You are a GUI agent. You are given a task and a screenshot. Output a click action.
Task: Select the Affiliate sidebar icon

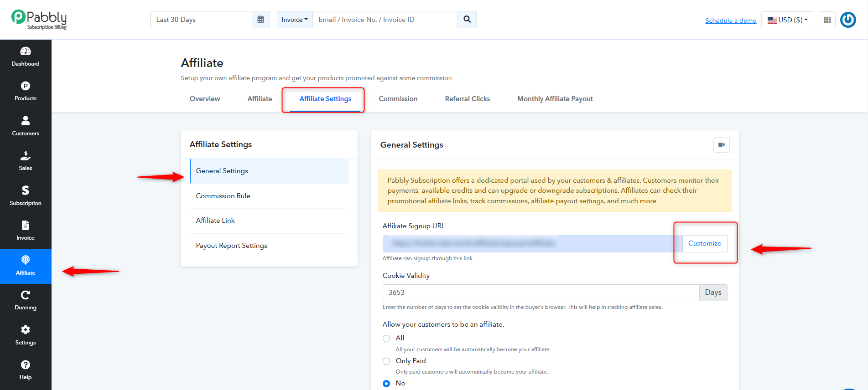26,266
